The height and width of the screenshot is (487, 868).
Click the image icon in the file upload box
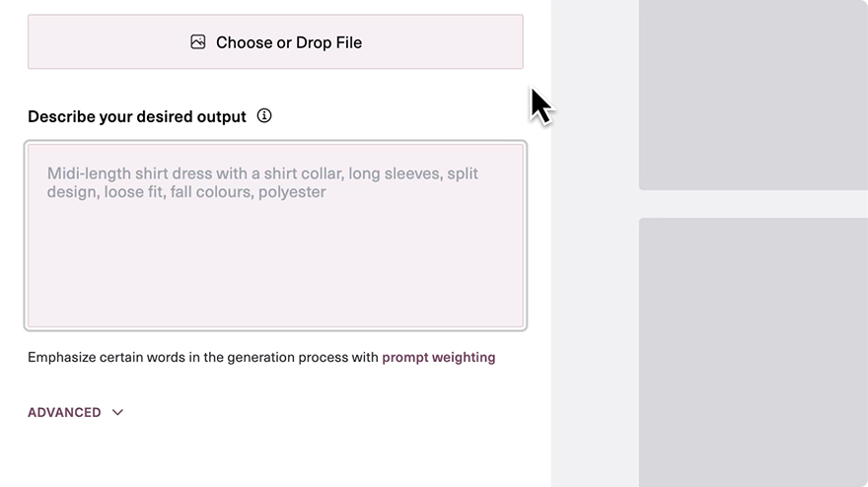(197, 42)
